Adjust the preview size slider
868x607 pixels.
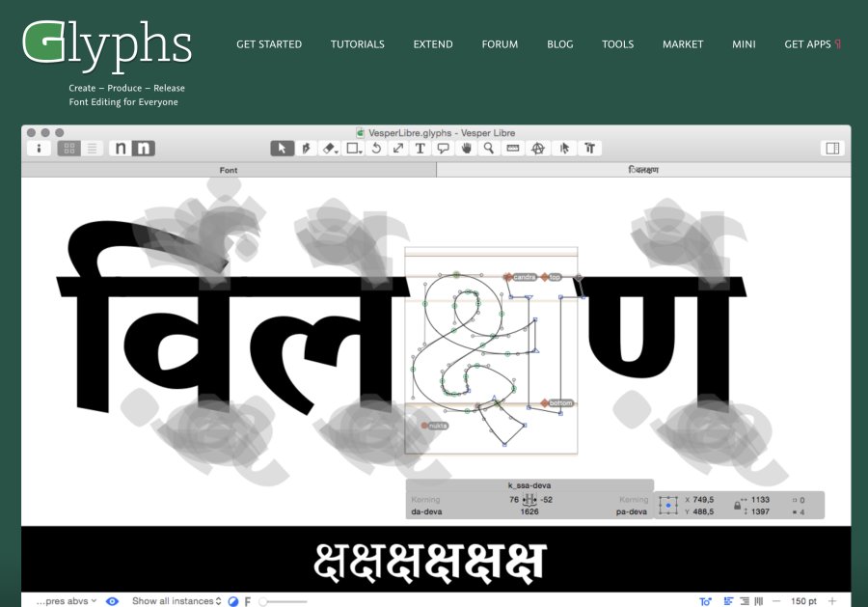[280, 600]
